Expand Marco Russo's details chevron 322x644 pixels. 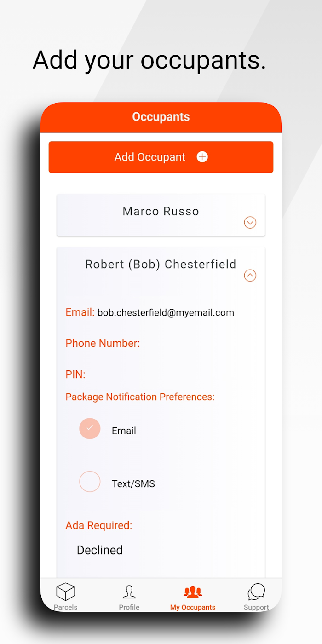[x=250, y=223]
